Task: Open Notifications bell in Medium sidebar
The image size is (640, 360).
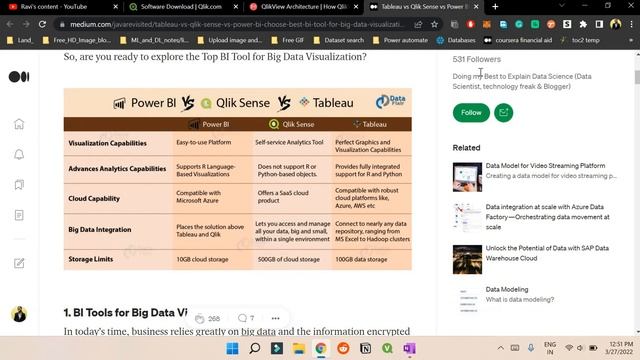Action: tap(19, 154)
